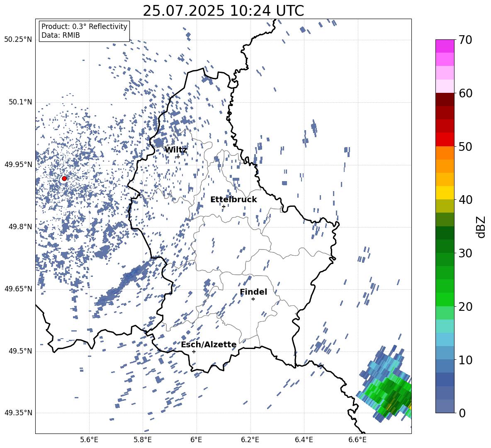Click the Ettelbruck city label

click(233, 200)
